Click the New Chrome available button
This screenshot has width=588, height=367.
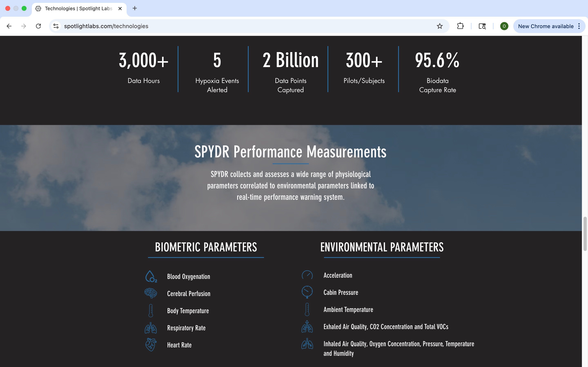point(546,26)
